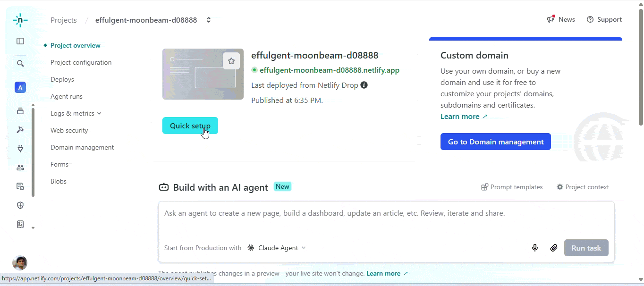
Task: Click the blue team avatar 'A'
Action: (x=20, y=87)
